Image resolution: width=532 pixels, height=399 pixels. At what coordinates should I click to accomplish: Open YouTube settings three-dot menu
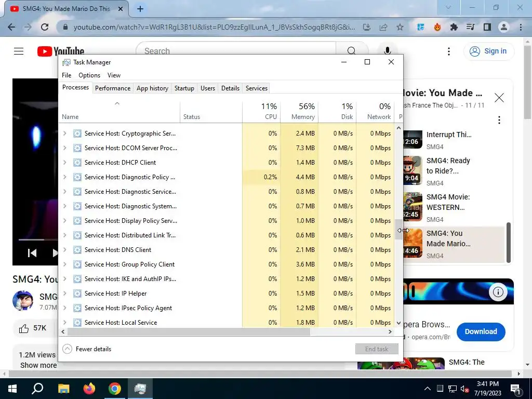point(449,51)
